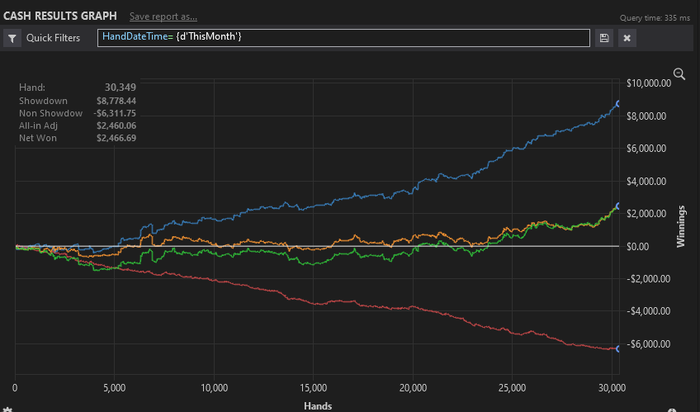Click the Save report as... link
700x412 pixels.
[x=163, y=17]
